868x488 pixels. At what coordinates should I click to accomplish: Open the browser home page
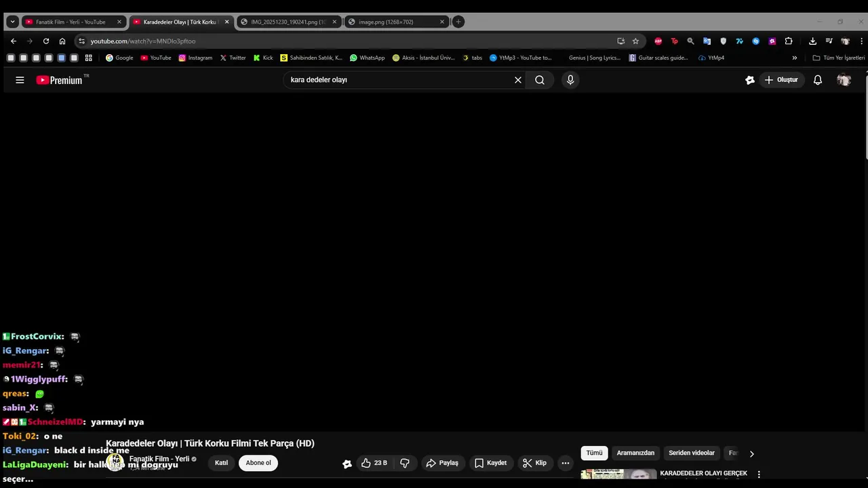[62, 41]
